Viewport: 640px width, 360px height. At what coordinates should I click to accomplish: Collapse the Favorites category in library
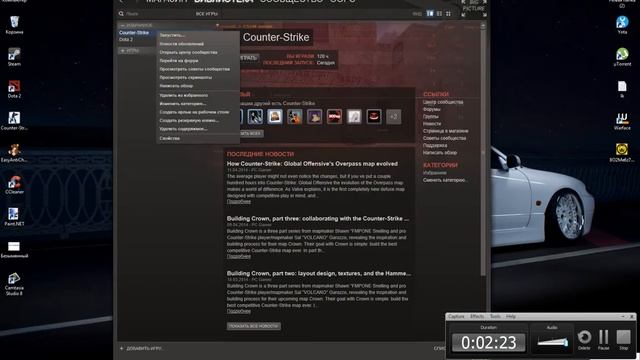[x=122, y=25]
